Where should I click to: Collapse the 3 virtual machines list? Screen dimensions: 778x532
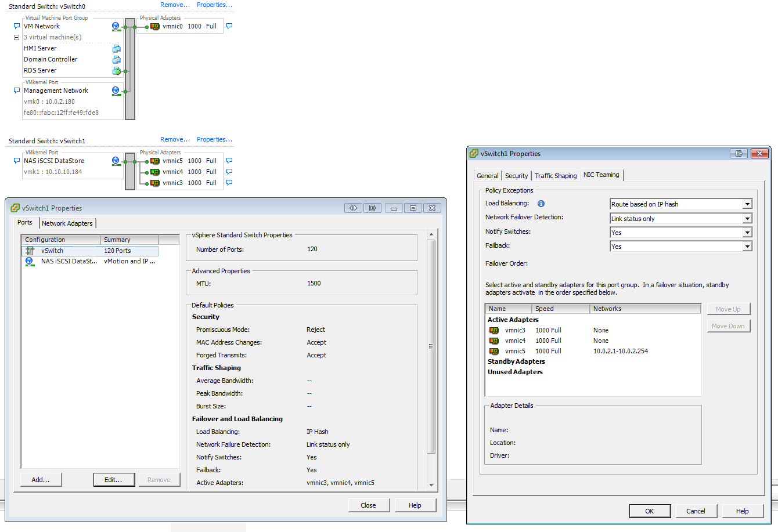click(17, 37)
